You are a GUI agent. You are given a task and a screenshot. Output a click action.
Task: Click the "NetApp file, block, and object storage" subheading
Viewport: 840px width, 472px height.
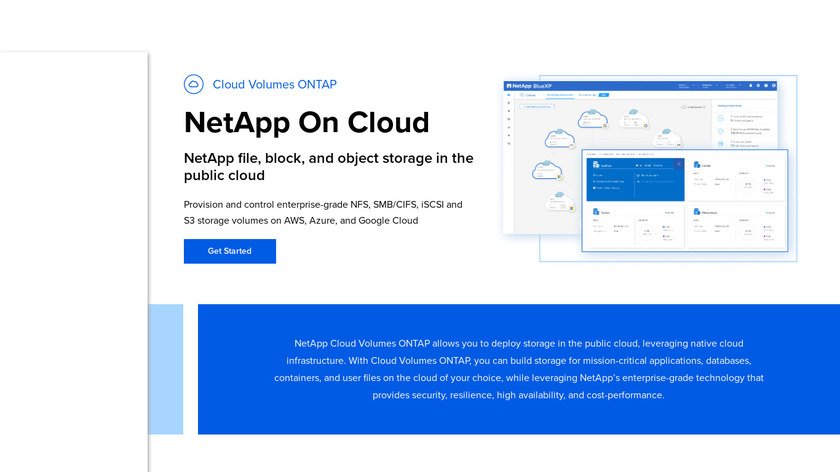point(328,167)
